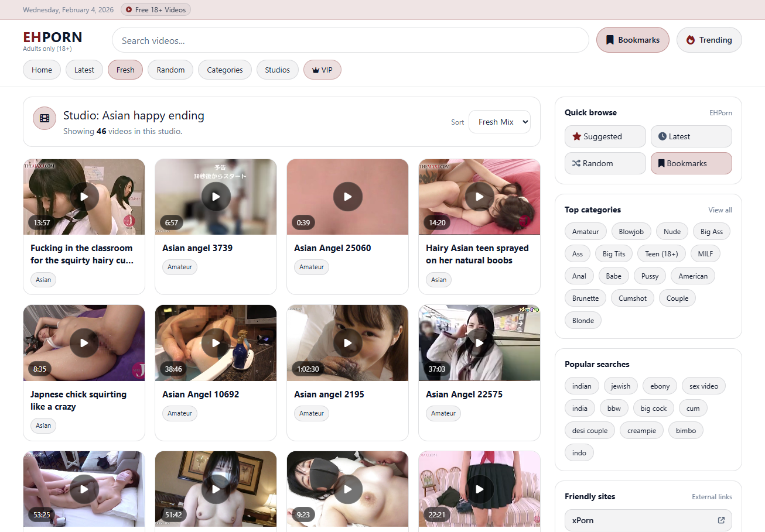Screen dimensions: 765x532
Task: Select the Random nav pill in the header
Action: (x=170, y=70)
